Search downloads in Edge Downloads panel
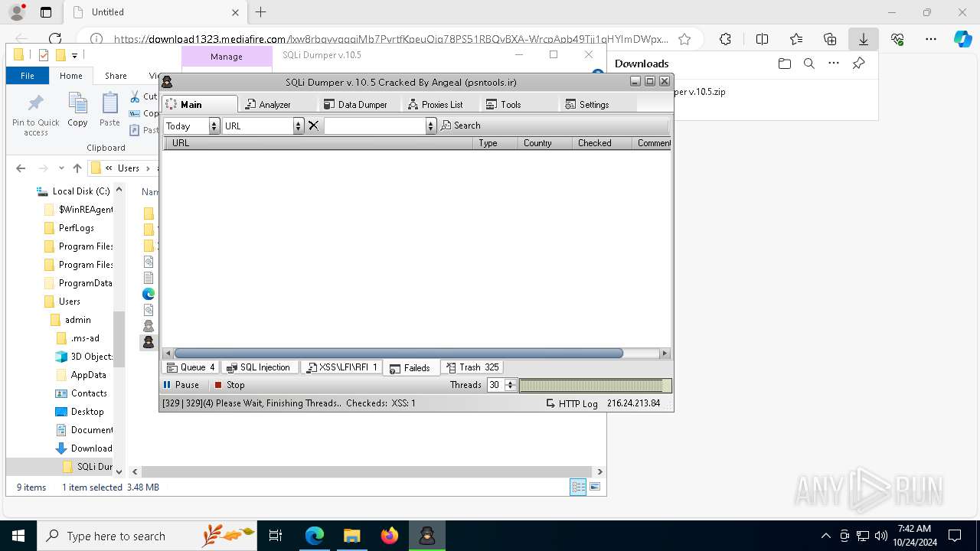The height and width of the screenshot is (551, 980). [808, 64]
